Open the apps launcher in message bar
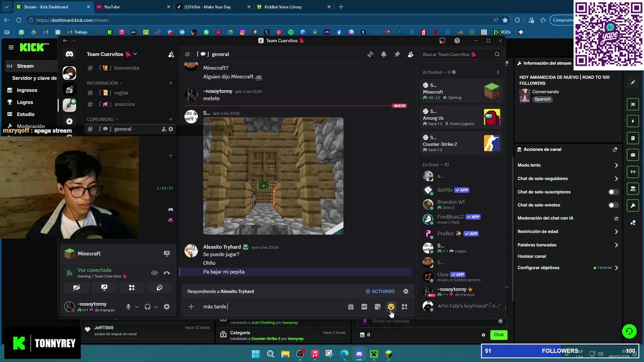Screen dimensions: 644x362 tap(405, 307)
